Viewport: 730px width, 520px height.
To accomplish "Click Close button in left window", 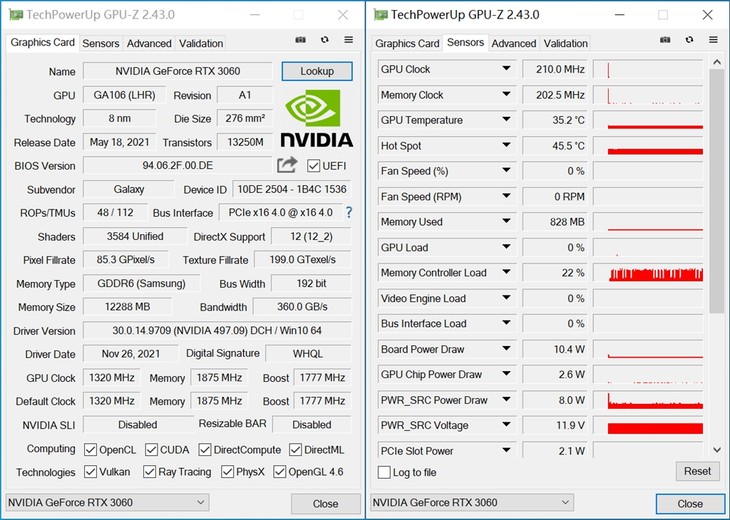I will pos(325,504).
